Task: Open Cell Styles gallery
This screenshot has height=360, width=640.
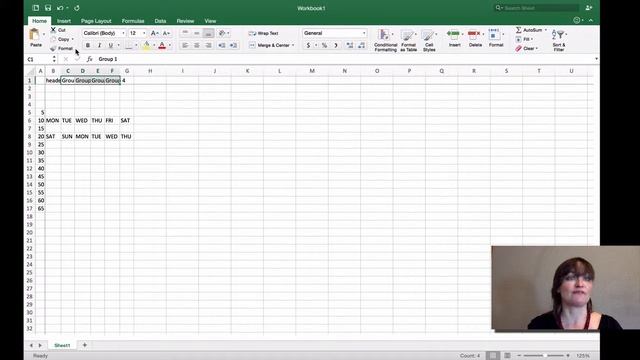Action: click(x=429, y=40)
